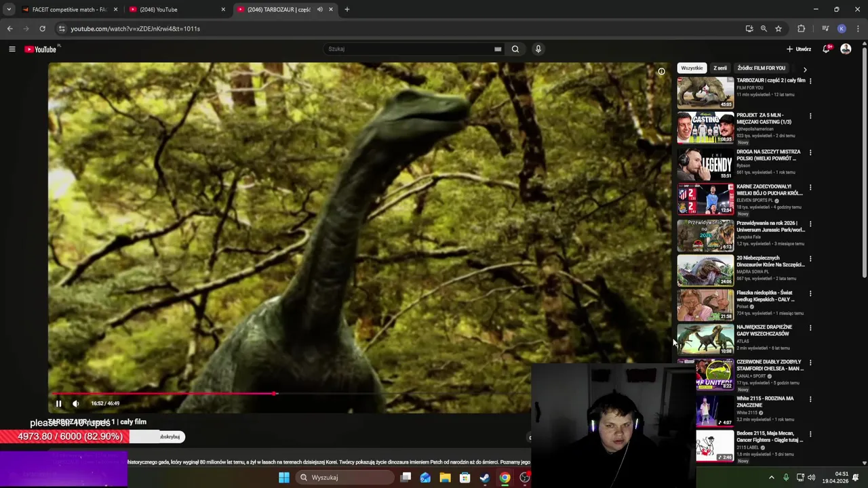Open the CASTING video thumbnail
868x488 pixels.
(x=705, y=127)
